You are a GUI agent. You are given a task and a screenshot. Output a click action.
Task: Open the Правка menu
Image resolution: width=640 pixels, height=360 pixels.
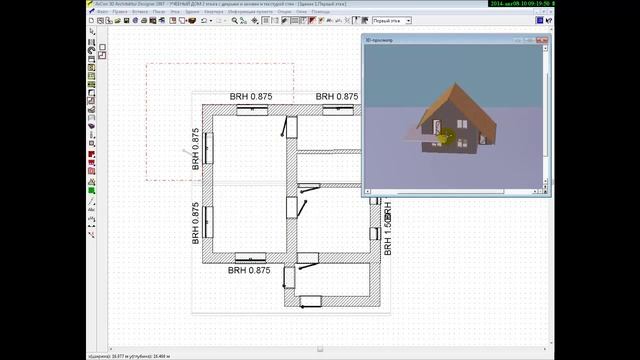(120, 12)
